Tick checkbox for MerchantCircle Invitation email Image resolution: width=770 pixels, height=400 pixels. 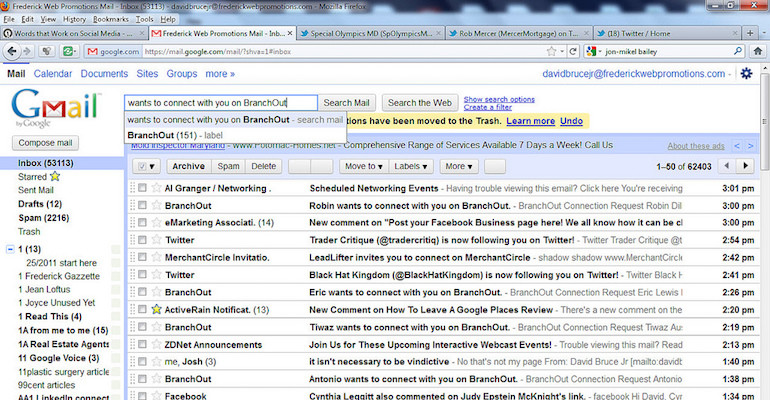point(143,258)
